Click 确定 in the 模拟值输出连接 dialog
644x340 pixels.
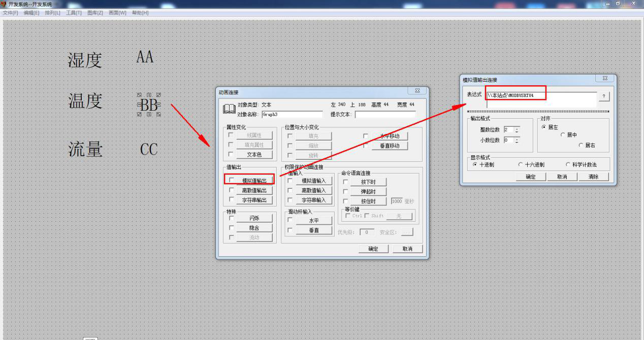[x=531, y=177]
